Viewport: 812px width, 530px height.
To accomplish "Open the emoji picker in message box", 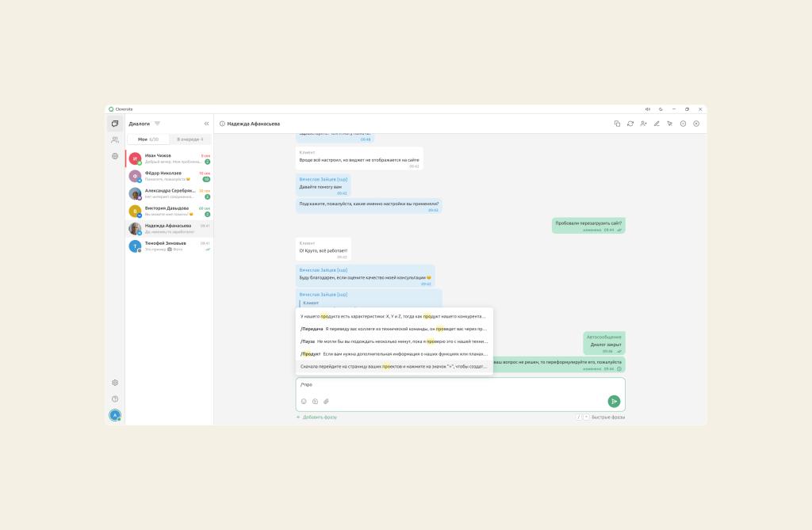I will pyautogui.click(x=304, y=401).
